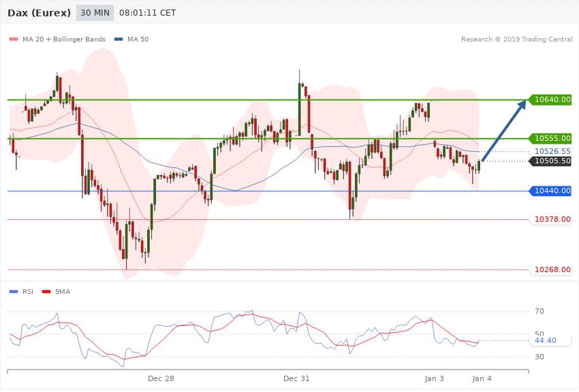This screenshot has height=392, width=579.
Task: Click Research © 2019 Trading Central credit
Action: click(x=516, y=39)
